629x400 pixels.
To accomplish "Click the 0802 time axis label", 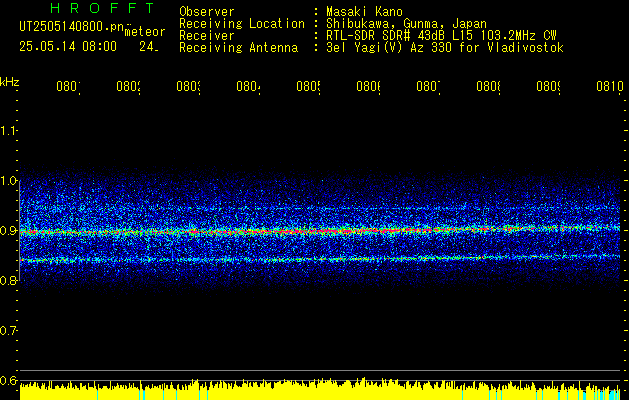I will (128, 87).
